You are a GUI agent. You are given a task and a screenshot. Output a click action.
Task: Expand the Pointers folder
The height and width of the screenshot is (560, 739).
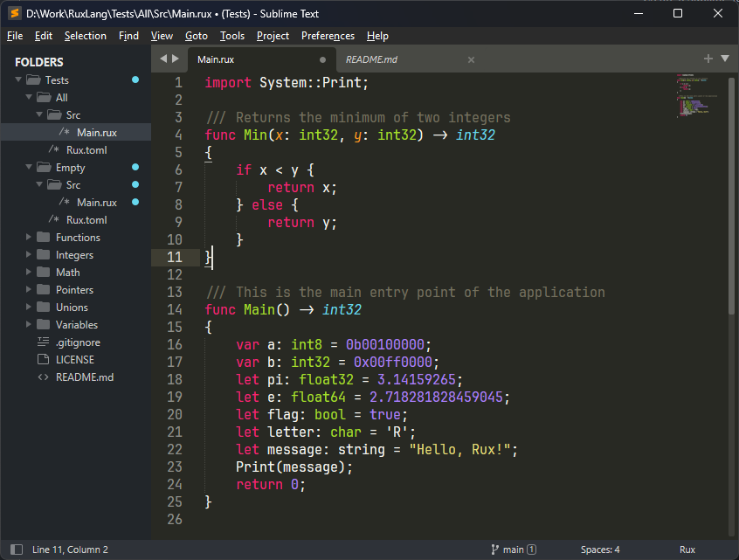(29, 289)
